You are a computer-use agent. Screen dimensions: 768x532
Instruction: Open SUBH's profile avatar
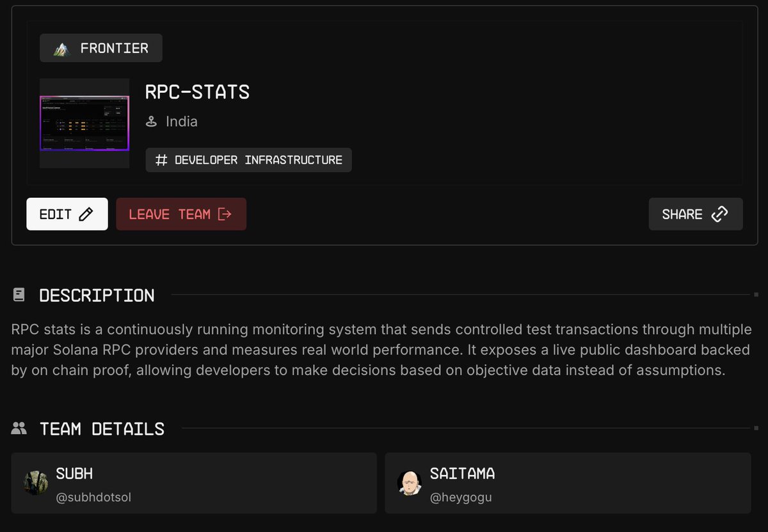click(x=36, y=483)
